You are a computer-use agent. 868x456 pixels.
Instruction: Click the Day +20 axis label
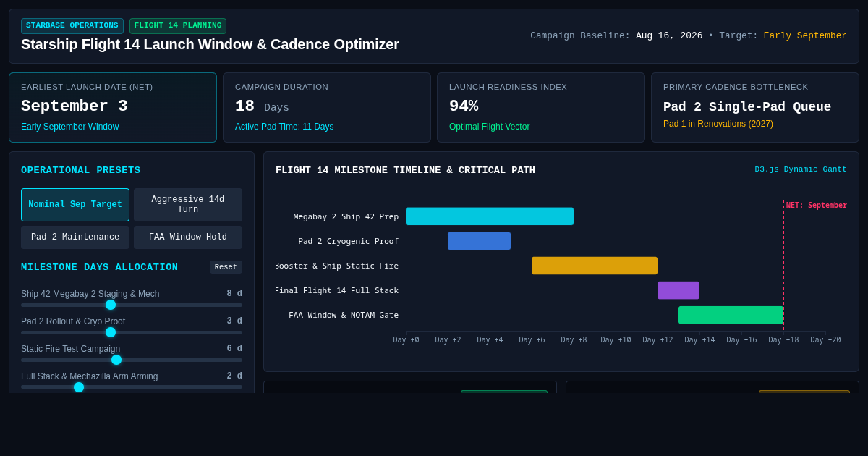(825, 340)
